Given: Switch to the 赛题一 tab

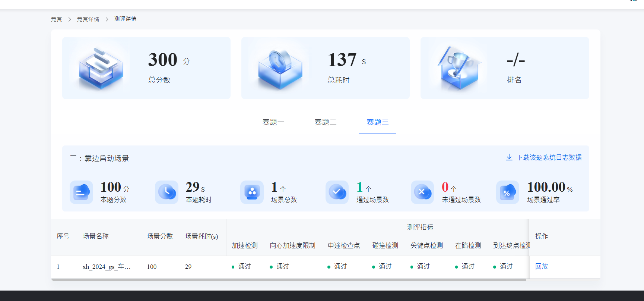Looking at the screenshot, I should [x=273, y=122].
